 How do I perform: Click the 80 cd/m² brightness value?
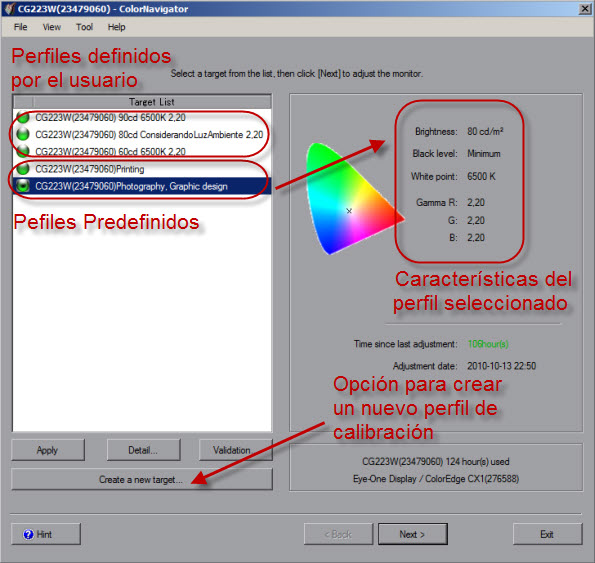(485, 131)
